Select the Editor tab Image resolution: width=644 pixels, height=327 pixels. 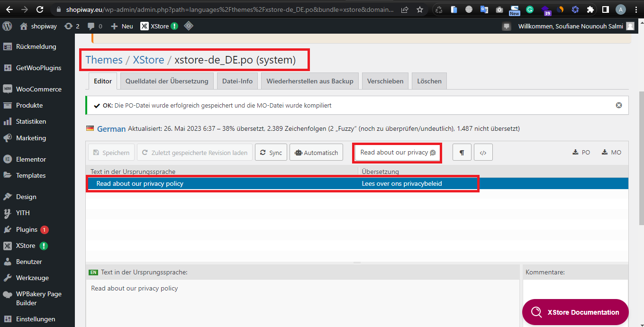pyautogui.click(x=103, y=81)
